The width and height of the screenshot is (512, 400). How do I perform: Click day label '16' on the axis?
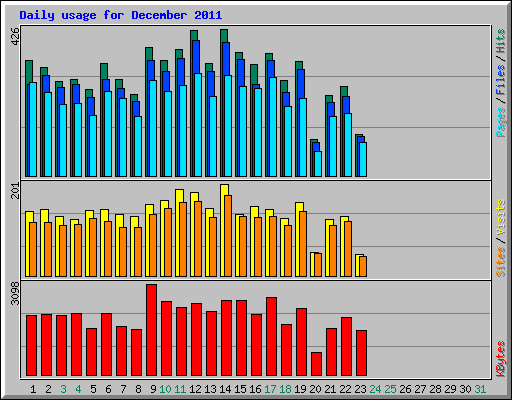point(255,389)
